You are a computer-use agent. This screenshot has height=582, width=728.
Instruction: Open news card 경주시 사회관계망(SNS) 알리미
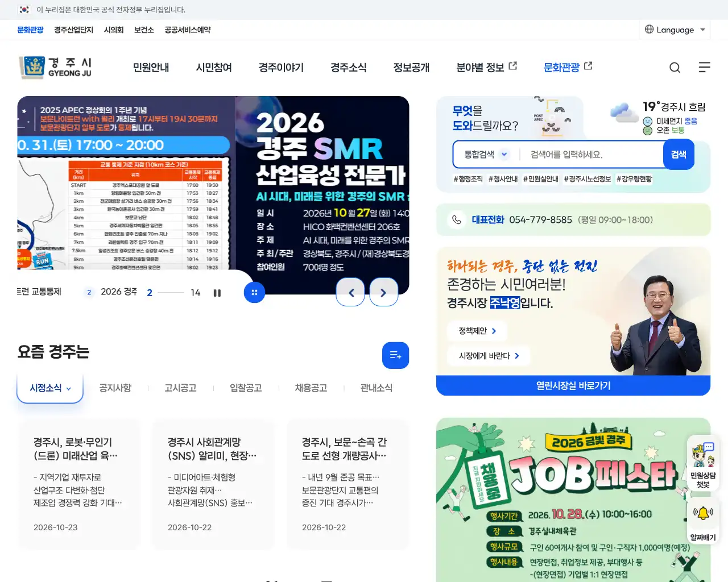click(213, 484)
